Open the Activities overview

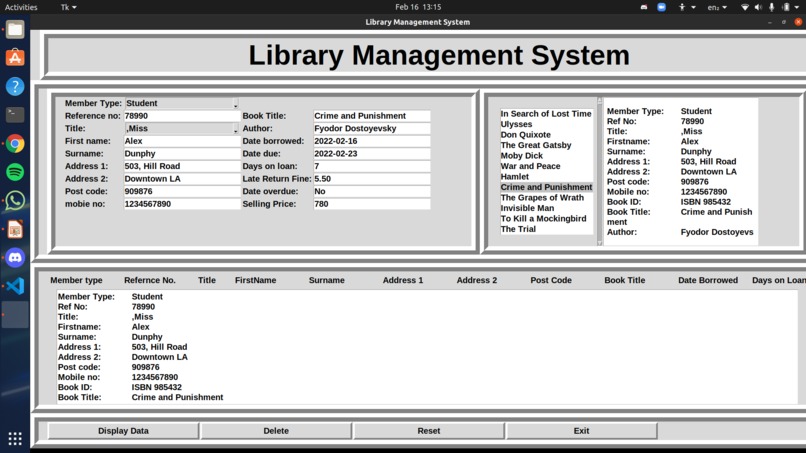21,7
